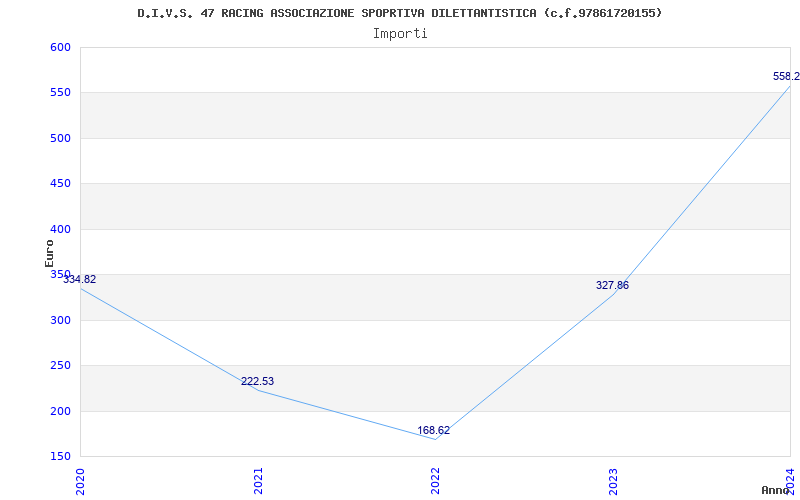Click the 2024 x-axis label
800x500 pixels.
coord(791,480)
